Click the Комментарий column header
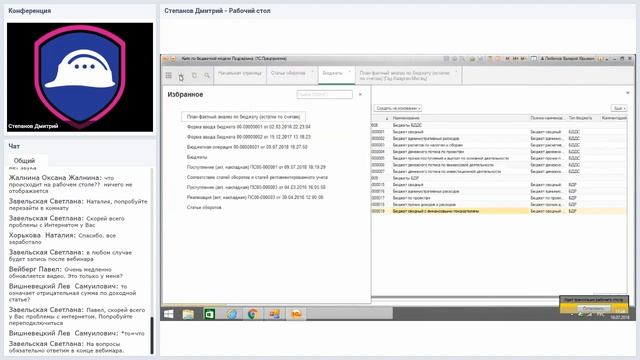Screen dimensions: 640x360 click(613, 118)
